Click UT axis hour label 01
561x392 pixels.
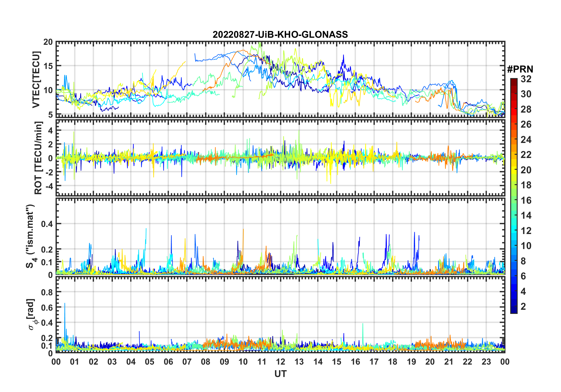tap(75, 362)
